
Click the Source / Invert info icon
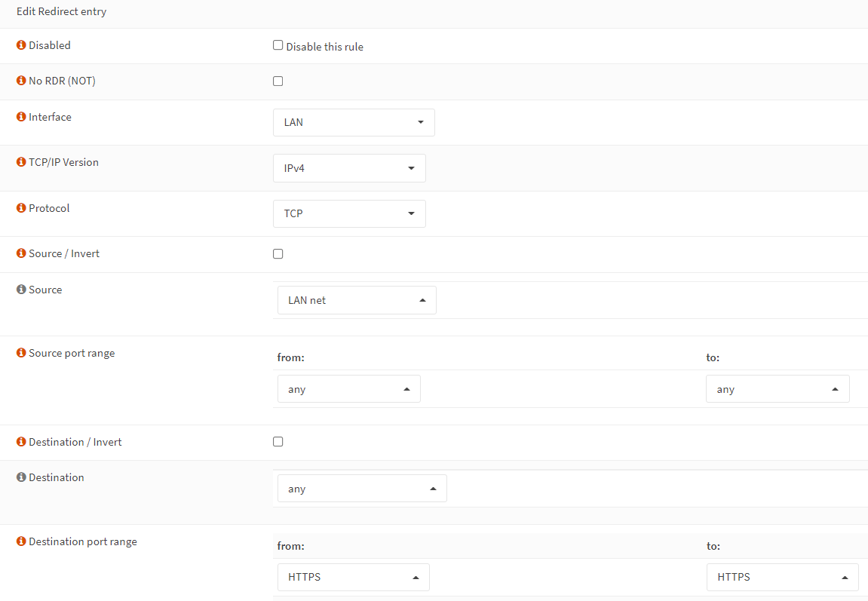point(21,253)
